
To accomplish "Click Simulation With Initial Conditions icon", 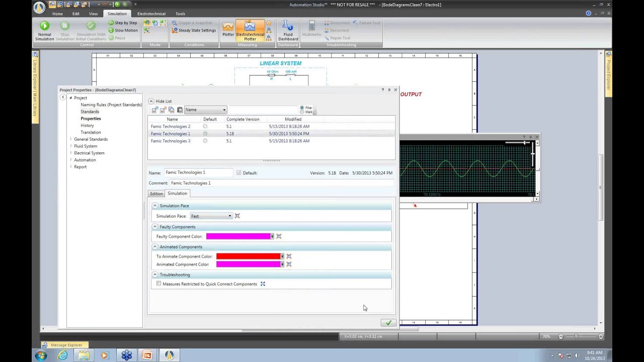I will coord(91,30).
